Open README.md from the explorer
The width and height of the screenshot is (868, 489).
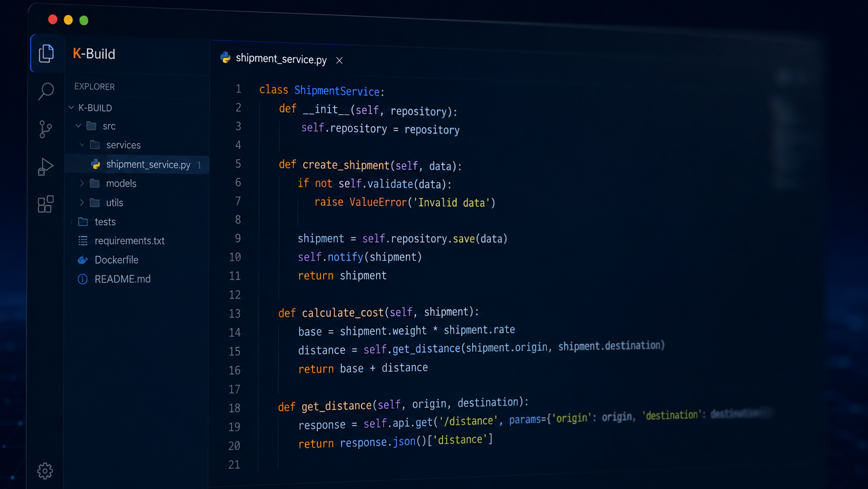tap(123, 279)
